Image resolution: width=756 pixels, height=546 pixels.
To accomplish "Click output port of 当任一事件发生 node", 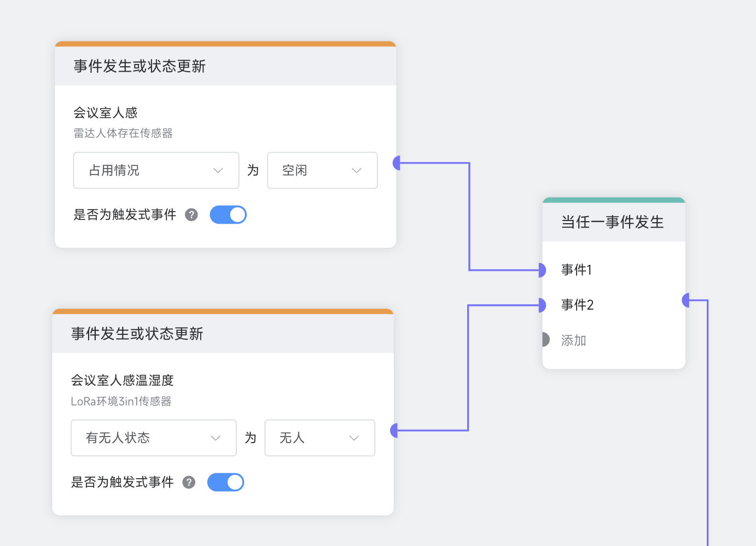I will (686, 300).
